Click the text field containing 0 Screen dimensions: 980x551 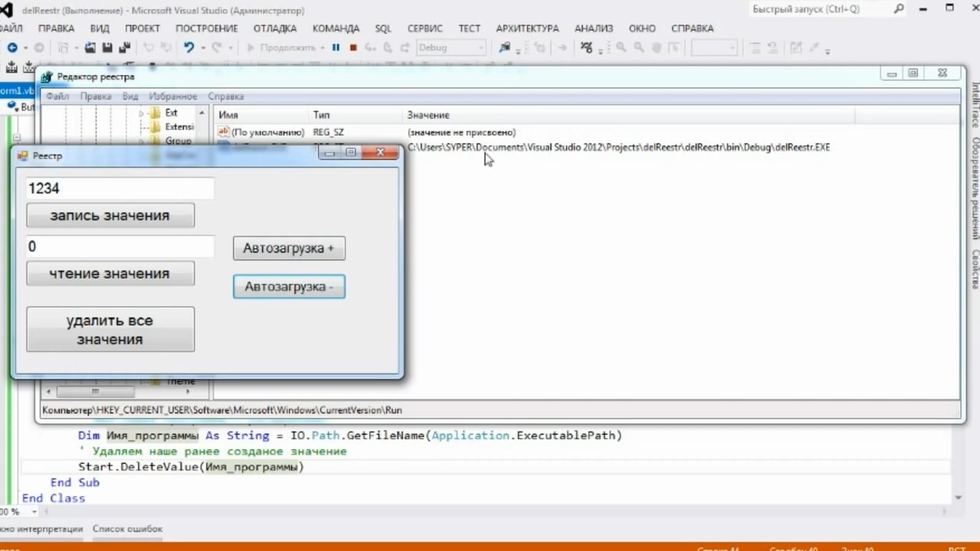[x=119, y=246]
